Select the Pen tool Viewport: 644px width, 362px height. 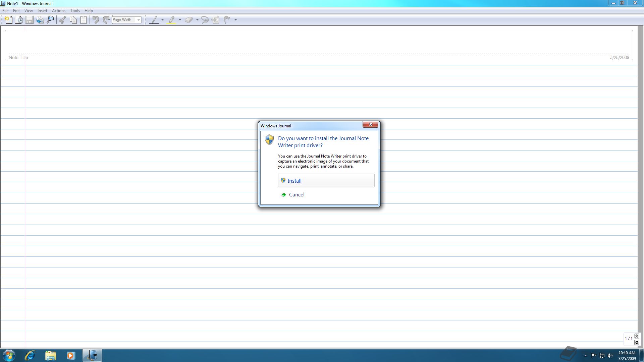154,20
